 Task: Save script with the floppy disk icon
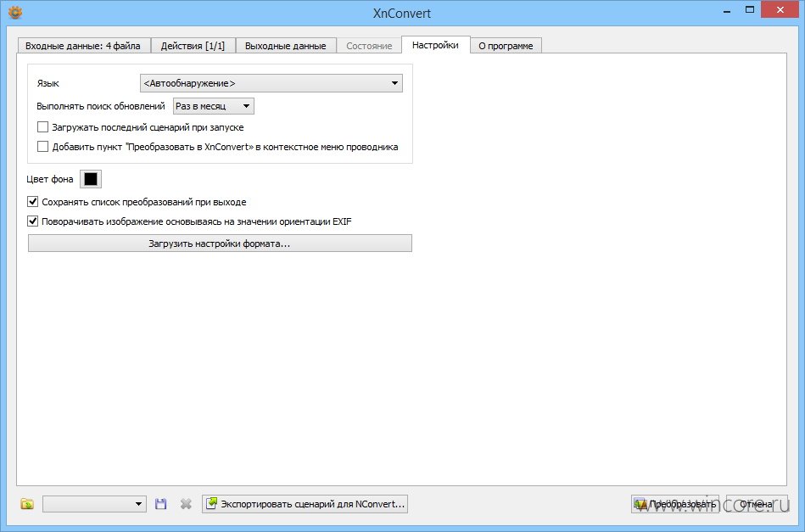coord(160,504)
